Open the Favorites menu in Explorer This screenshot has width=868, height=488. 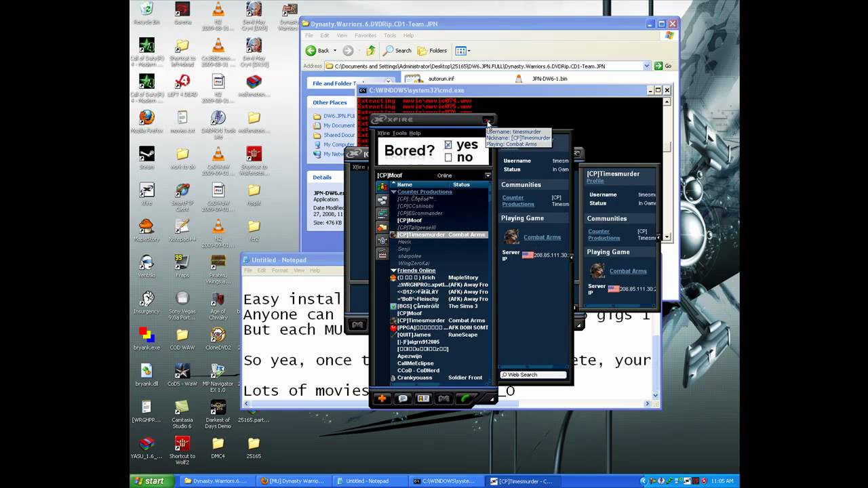[x=365, y=35]
